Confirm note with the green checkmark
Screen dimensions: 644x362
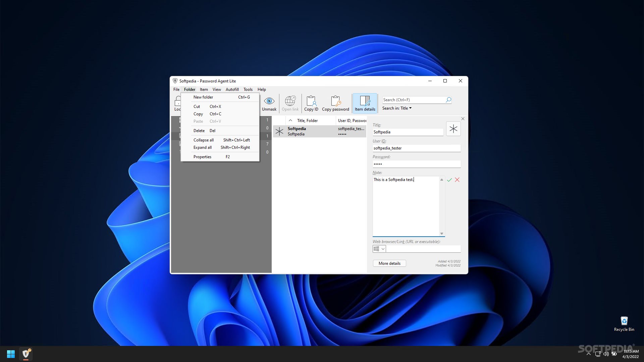[449, 180]
